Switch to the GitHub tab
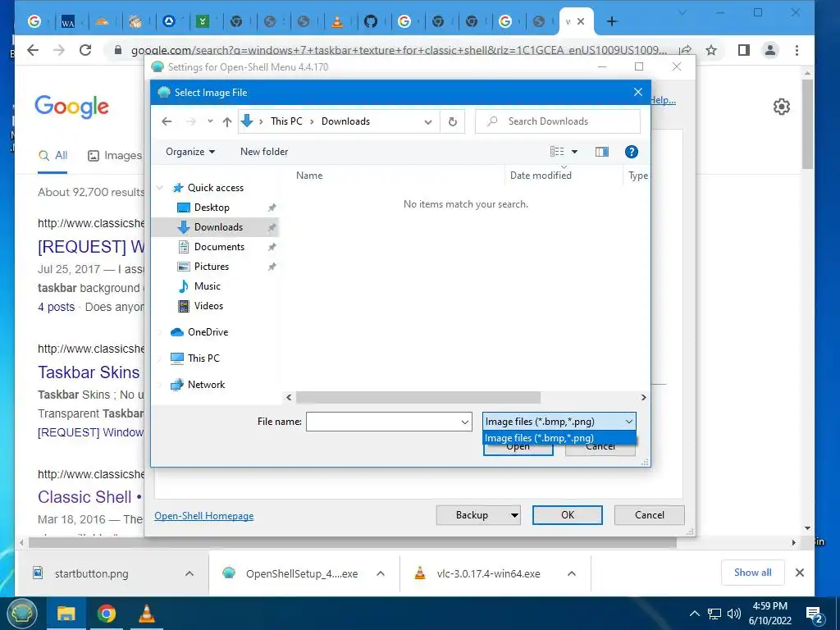This screenshot has width=840, height=630. click(371, 21)
